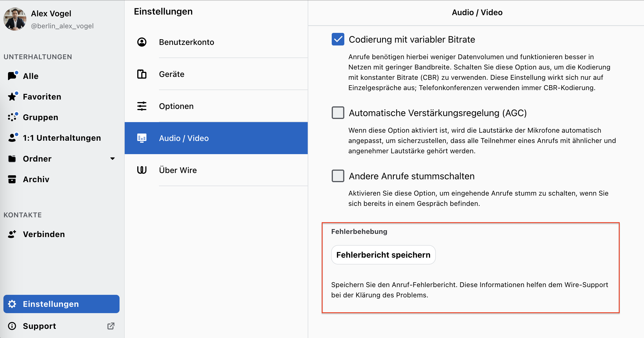Select the Audio / Video settings tab
This screenshot has width=644, height=338.
216,138
